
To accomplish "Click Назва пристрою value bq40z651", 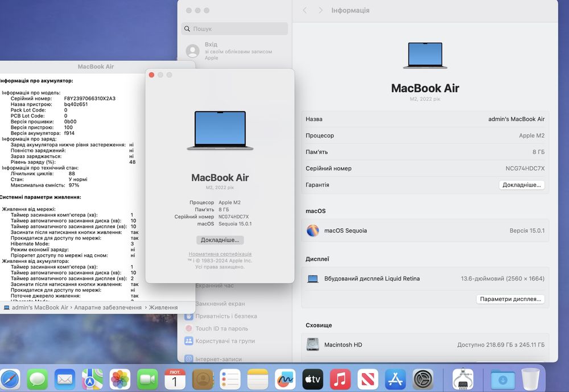I will click(x=76, y=104).
